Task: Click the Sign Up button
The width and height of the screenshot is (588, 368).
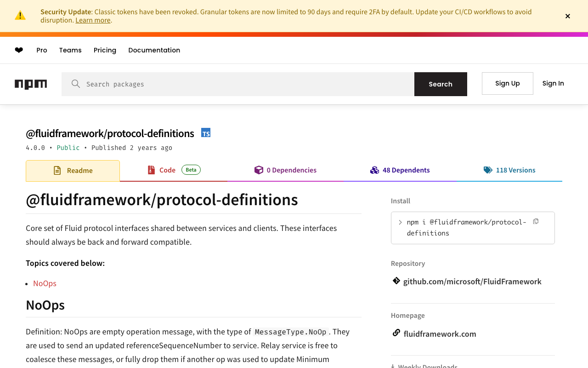Action: point(507,83)
